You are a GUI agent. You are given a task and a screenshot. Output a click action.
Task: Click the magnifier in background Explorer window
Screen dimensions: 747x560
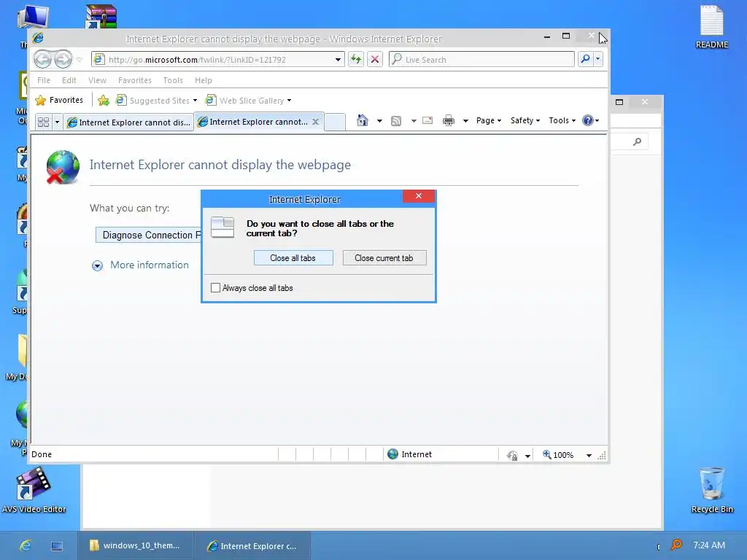point(637,141)
